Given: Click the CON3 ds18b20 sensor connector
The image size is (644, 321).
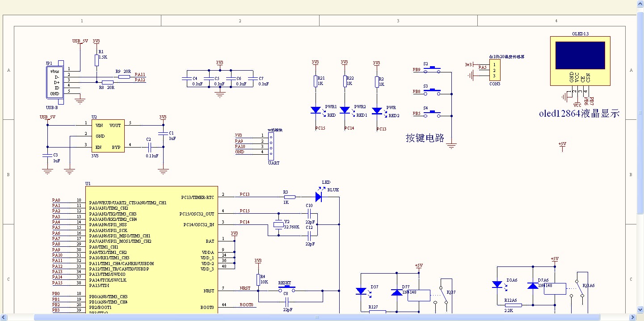Looking at the screenshot, I should coord(495,71).
